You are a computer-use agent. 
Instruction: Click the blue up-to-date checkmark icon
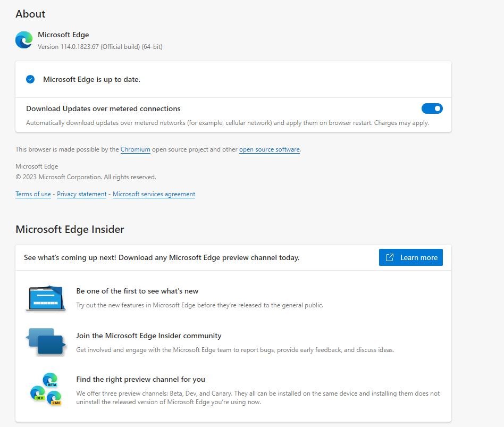pyautogui.click(x=30, y=79)
